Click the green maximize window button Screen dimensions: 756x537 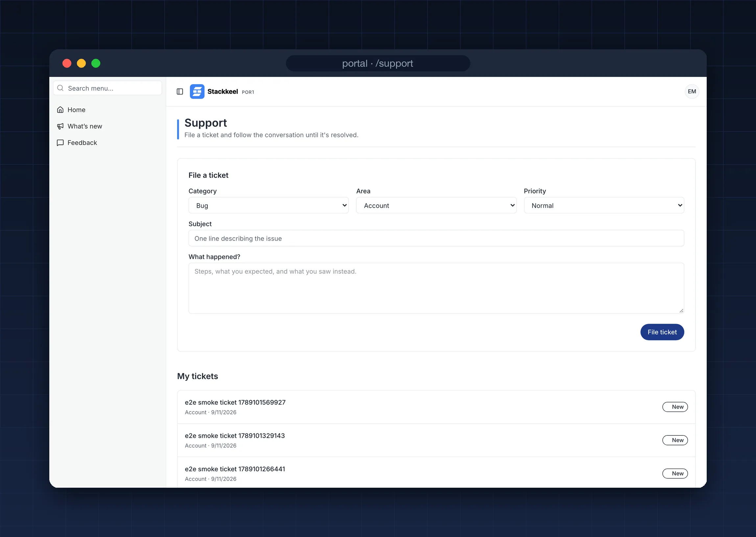pyautogui.click(x=96, y=63)
